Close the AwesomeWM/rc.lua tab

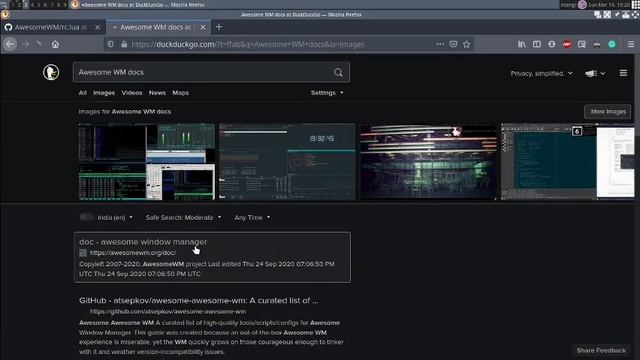[97, 27]
